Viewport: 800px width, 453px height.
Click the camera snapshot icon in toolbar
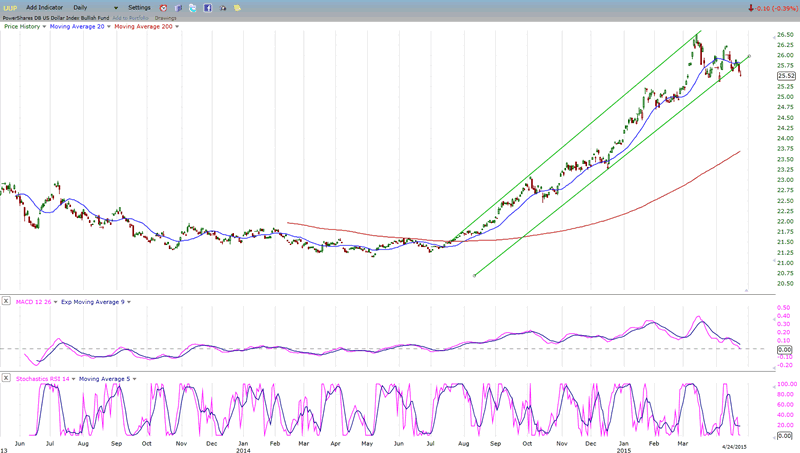(222, 7)
